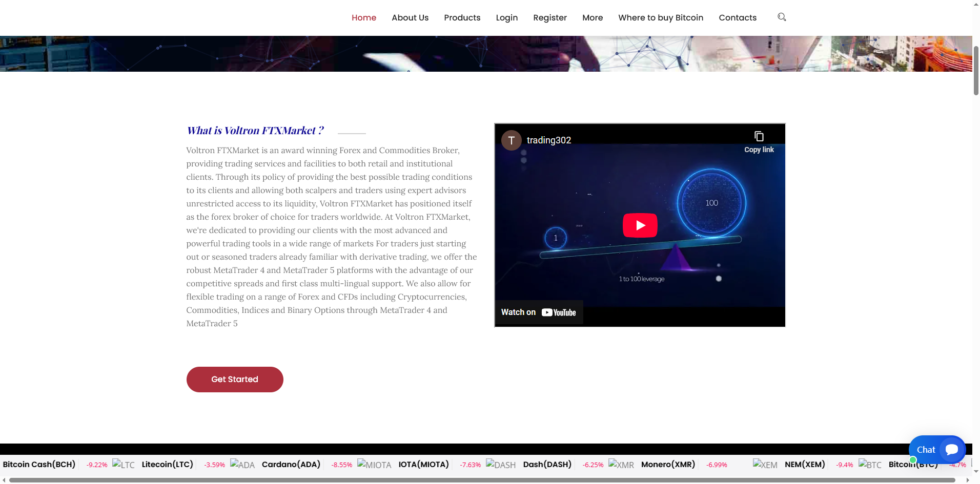Click the BTC coin icon in ticker
Viewport: 980px width, 484px height.
870,465
